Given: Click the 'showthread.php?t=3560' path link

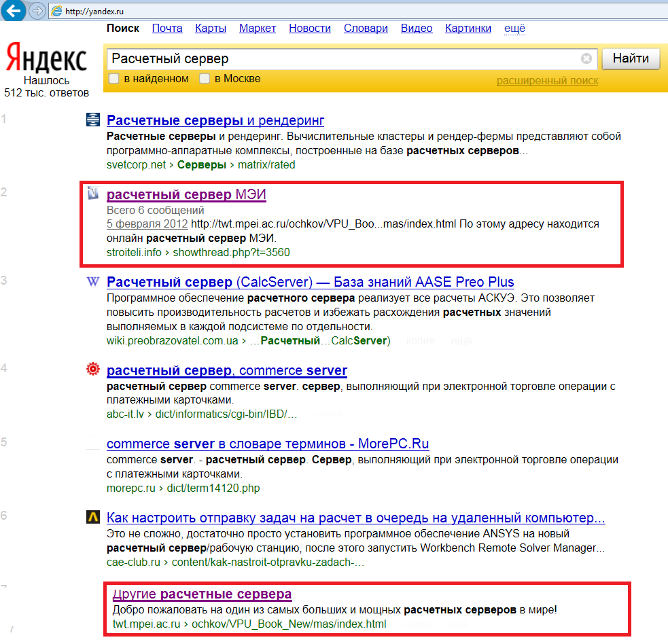Looking at the screenshot, I should click(231, 253).
